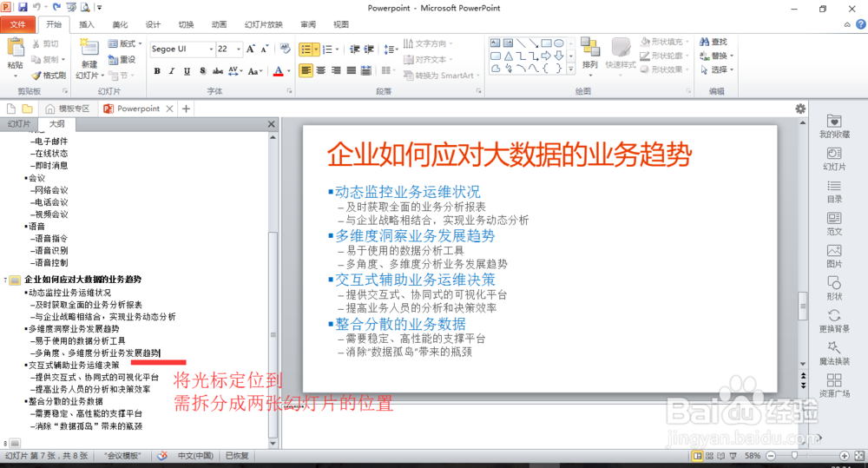
Task: Click zoom in plus button
Action: point(845,456)
